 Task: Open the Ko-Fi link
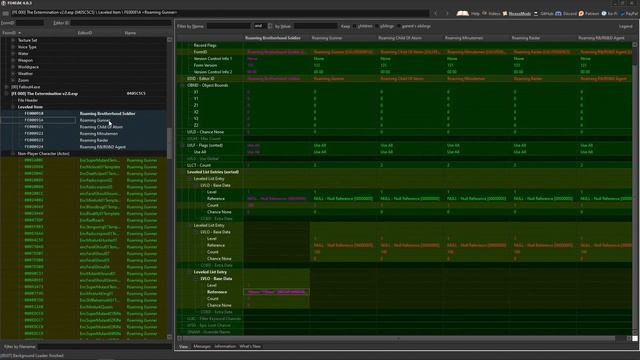(609, 13)
